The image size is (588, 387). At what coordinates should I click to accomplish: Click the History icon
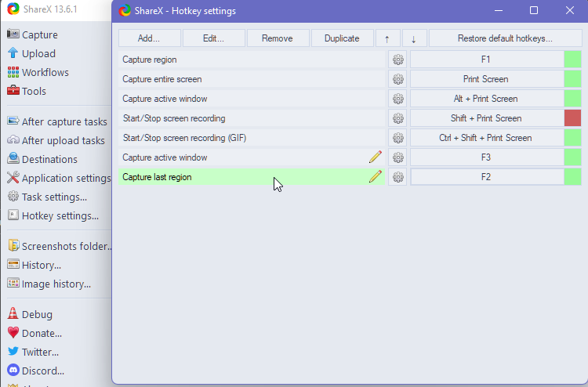pos(13,264)
